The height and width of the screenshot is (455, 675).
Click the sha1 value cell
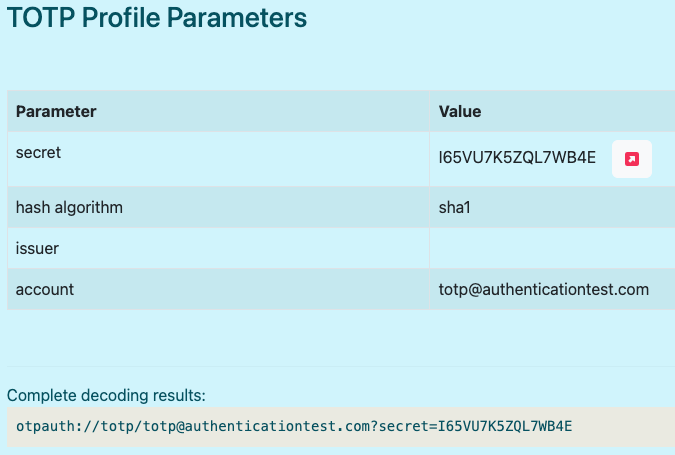(454, 207)
